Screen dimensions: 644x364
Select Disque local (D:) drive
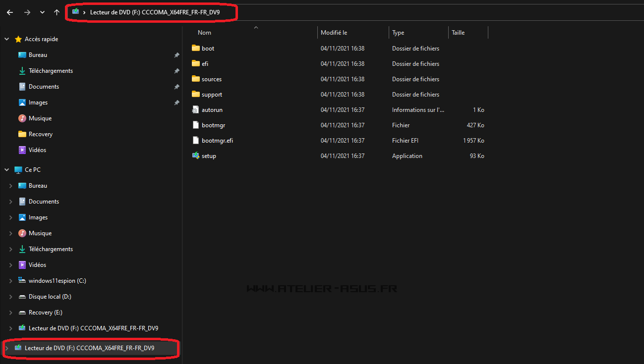50,297
